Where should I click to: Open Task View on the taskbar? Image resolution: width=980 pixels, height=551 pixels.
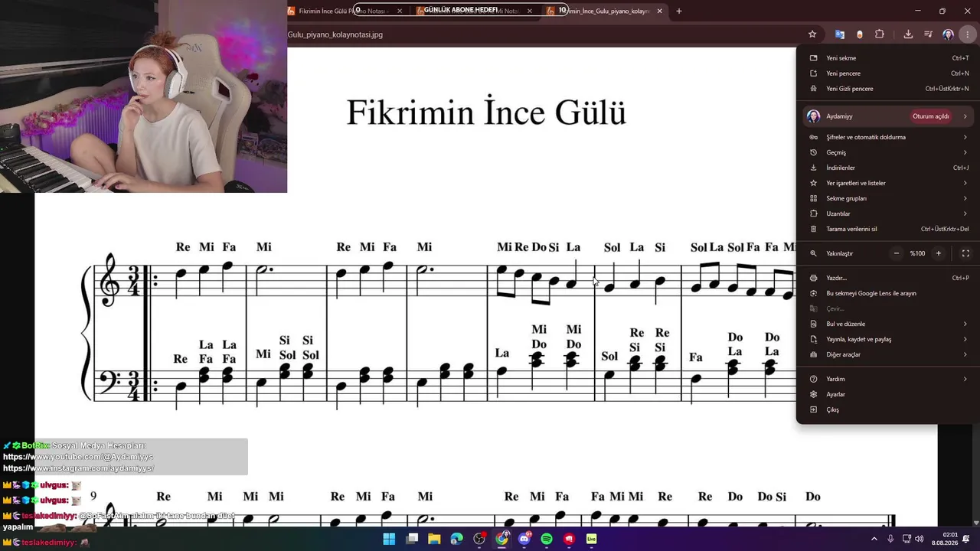click(x=412, y=539)
